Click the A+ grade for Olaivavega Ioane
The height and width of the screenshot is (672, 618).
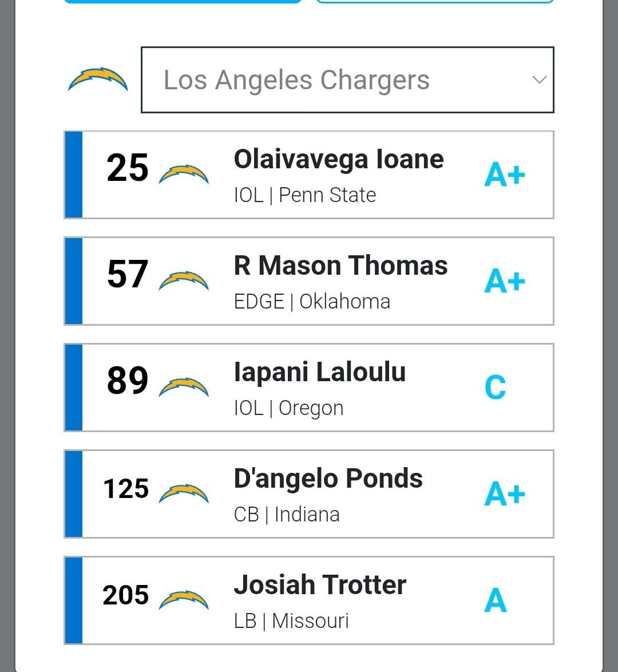click(504, 175)
